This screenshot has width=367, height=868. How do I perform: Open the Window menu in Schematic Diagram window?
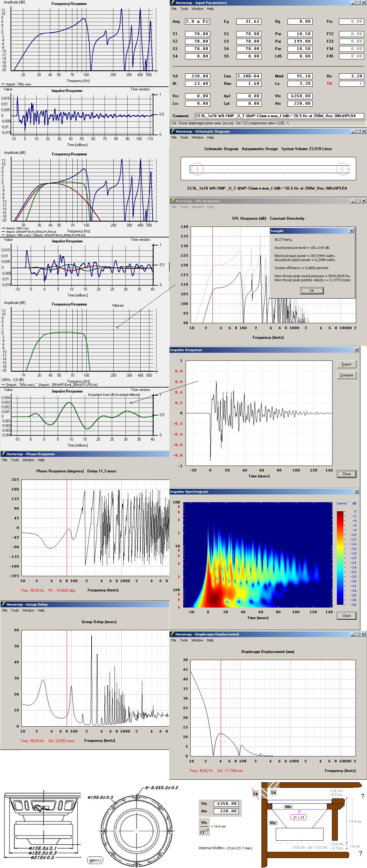[x=197, y=137]
